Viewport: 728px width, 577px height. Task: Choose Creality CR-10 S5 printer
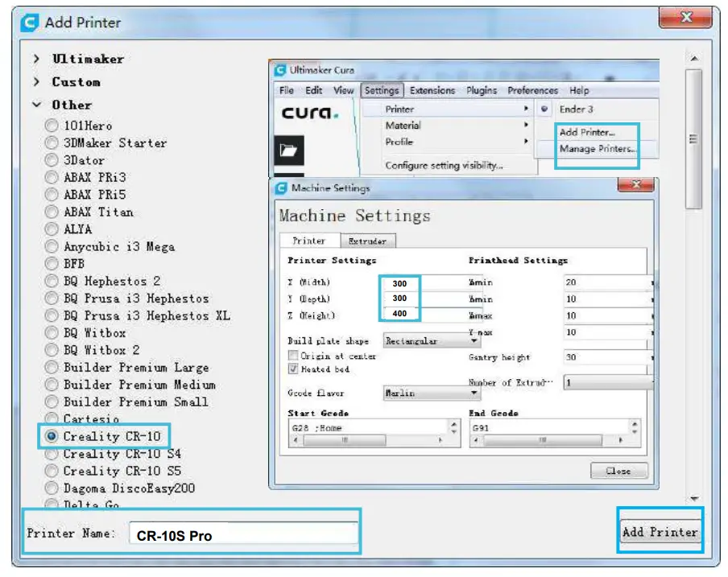pyautogui.click(x=52, y=471)
